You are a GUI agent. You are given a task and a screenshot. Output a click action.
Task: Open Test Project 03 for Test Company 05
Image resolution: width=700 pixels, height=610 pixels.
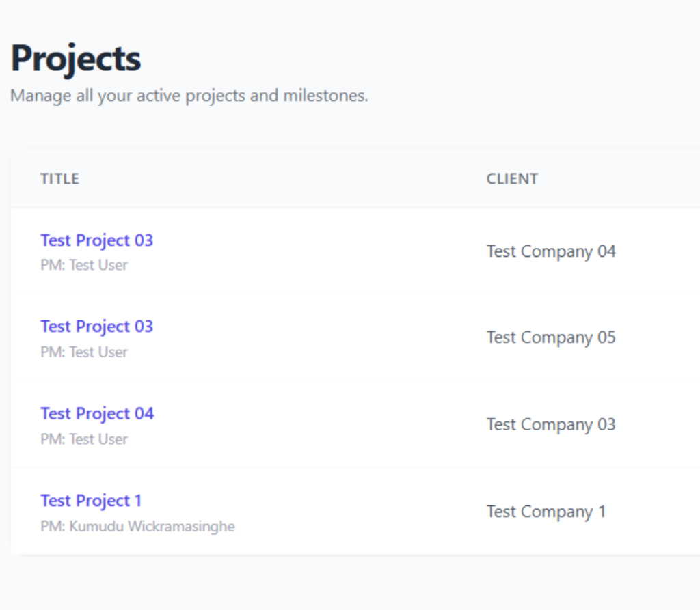(x=96, y=327)
